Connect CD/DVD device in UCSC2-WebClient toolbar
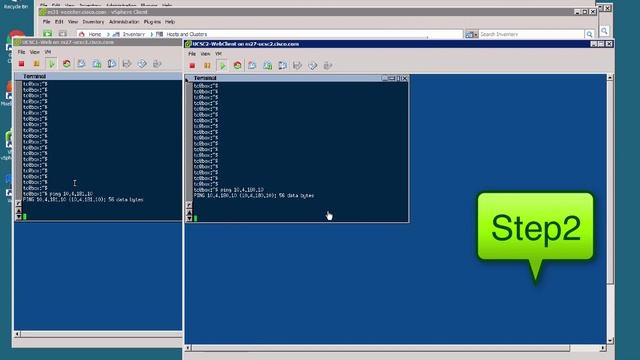640x360 pixels. click(x=313, y=65)
